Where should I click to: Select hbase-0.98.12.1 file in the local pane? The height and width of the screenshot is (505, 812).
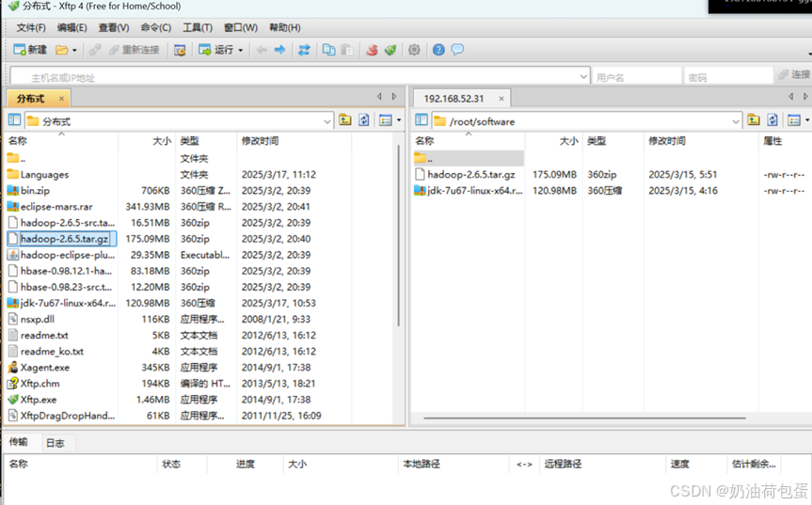coord(66,271)
